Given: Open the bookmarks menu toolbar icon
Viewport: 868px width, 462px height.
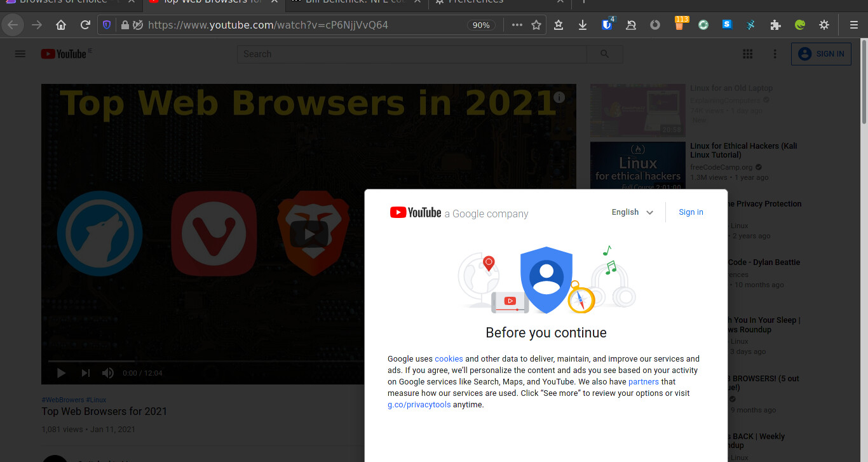Looking at the screenshot, I should (559, 25).
